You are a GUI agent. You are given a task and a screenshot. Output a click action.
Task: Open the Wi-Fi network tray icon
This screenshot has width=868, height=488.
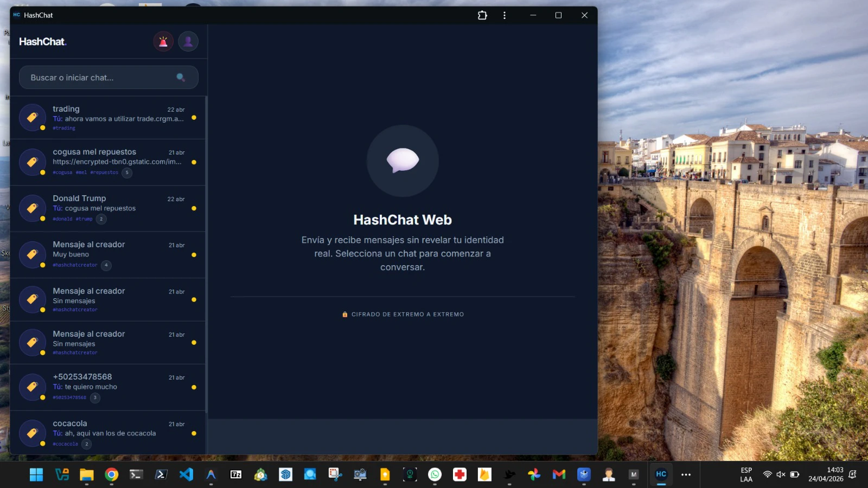pos(767,474)
